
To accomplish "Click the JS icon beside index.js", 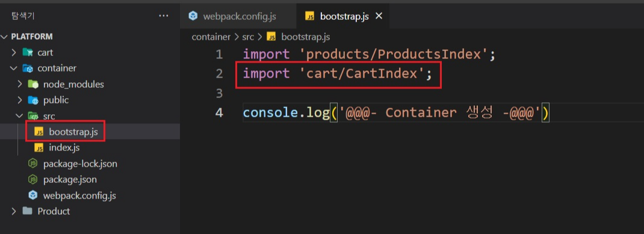I will [39, 148].
